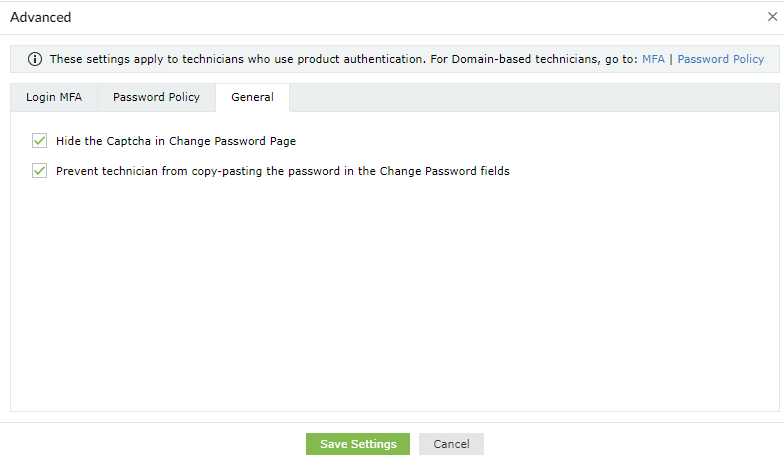Click the info icon in the notice banner

pyautogui.click(x=35, y=59)
